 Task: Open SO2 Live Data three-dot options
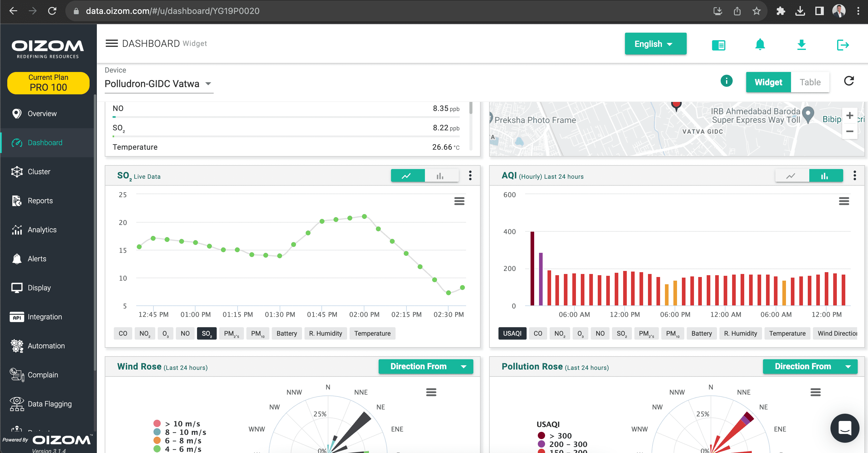470,175
